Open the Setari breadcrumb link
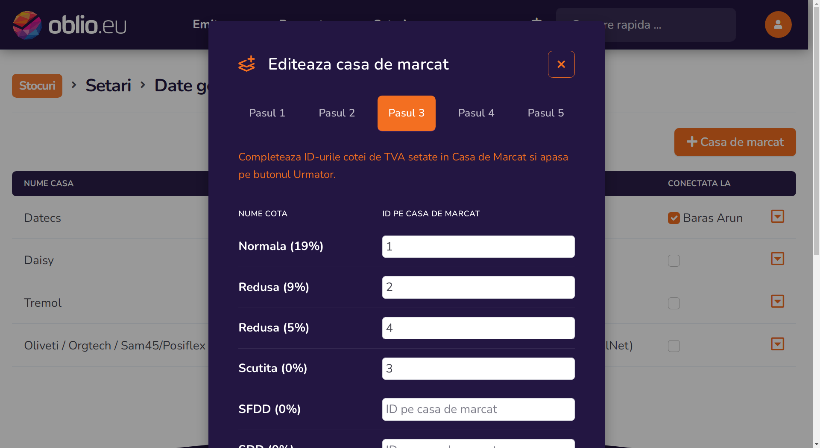 click(108, 85)
